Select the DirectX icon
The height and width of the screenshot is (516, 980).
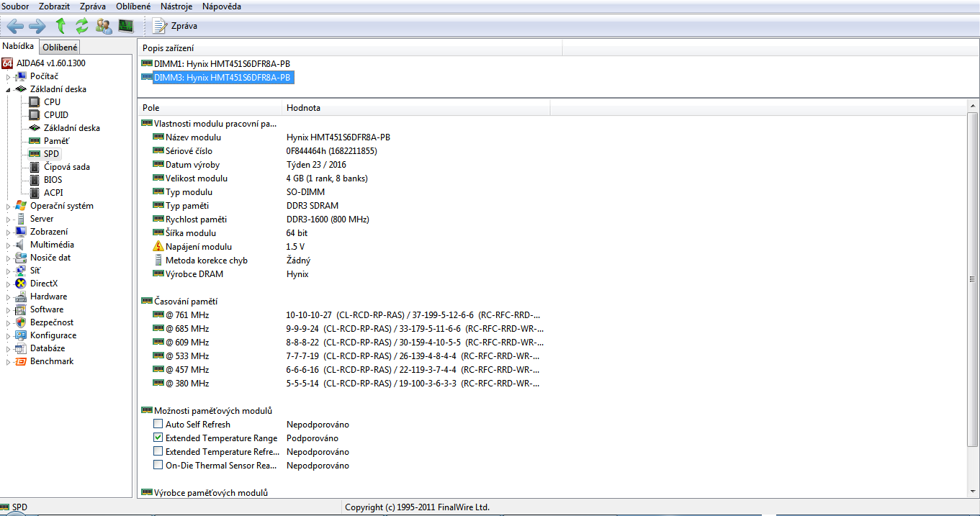tap(20, 284)
